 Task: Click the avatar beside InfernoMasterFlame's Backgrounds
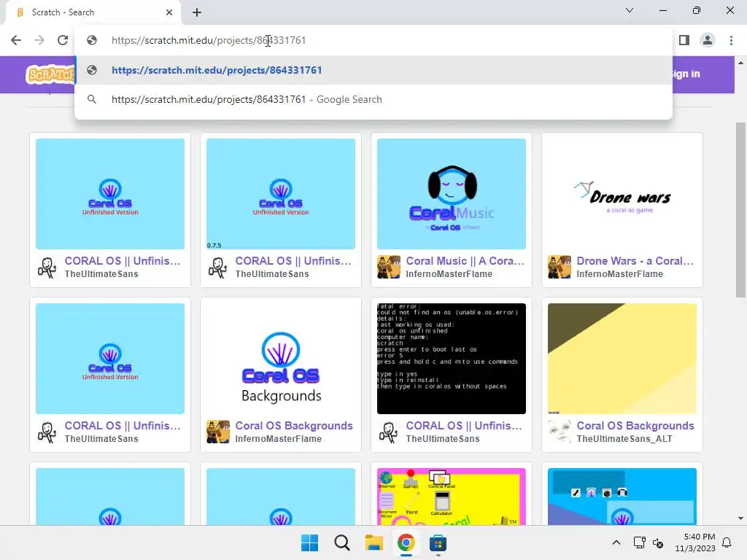[x=218, y=432]
